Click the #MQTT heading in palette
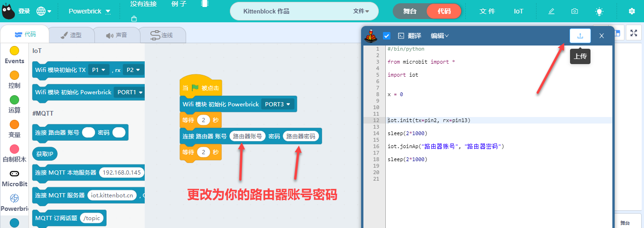The height and width of the screenshot is (228, 644). click(x=42, y=113)
